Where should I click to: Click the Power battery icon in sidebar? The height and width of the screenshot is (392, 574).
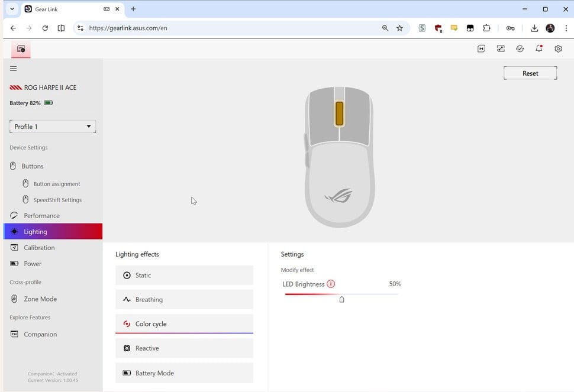[14, 263]
